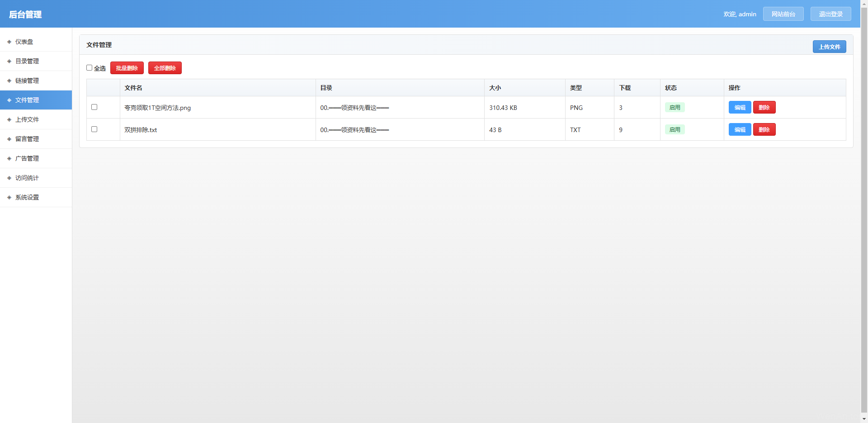
Task: Open the 广告管理 sidebar item
Action: (27, 158)
